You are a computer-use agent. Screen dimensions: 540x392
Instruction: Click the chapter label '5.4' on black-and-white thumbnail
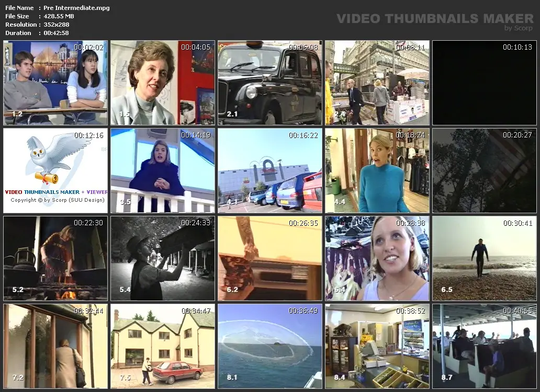pyautogui.click(x=125, y=290)
